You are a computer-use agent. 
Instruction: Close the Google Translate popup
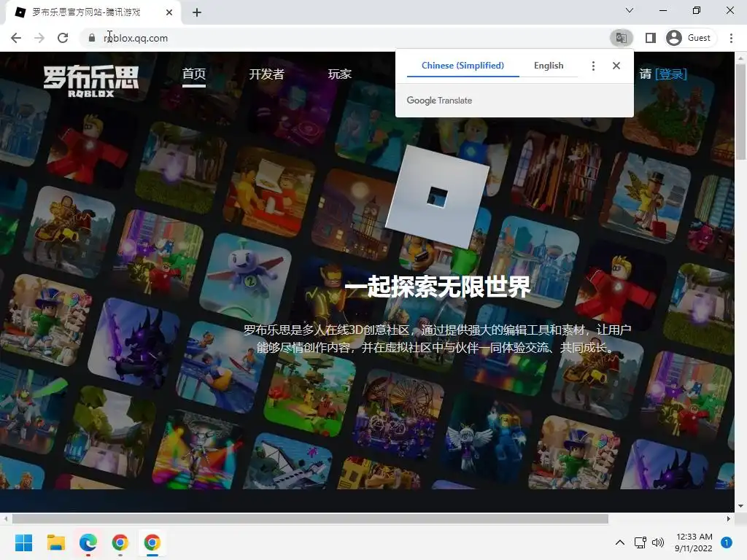[x=616, y=66]
